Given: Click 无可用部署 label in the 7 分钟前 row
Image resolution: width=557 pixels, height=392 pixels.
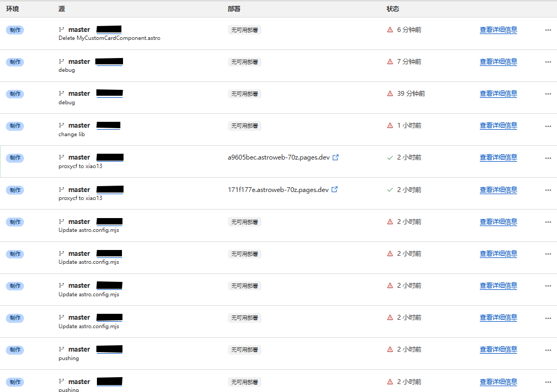Looking at the screenshot, I should pos(244,62).
